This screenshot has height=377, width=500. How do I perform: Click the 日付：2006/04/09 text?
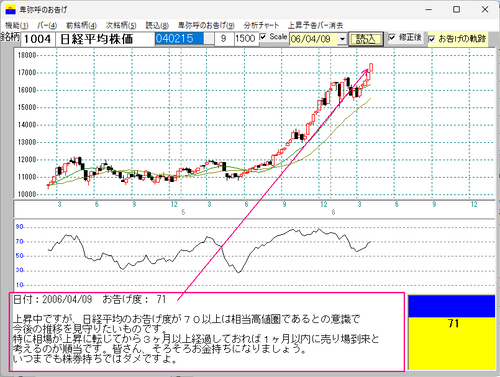[52, 299]
